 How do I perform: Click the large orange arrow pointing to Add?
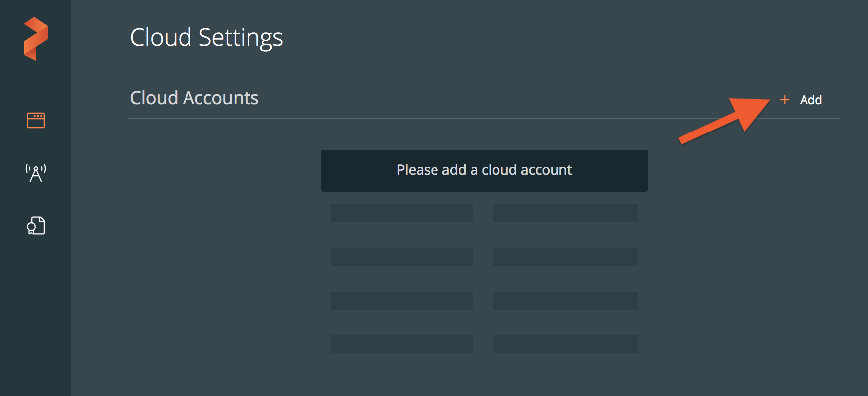click(x=729, y=119)
